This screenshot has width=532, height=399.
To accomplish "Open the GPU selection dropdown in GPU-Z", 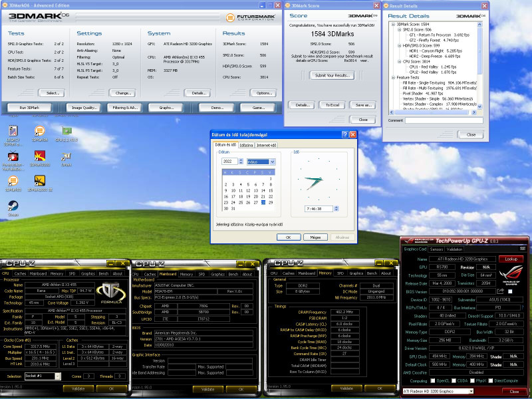I will [438, 392].
